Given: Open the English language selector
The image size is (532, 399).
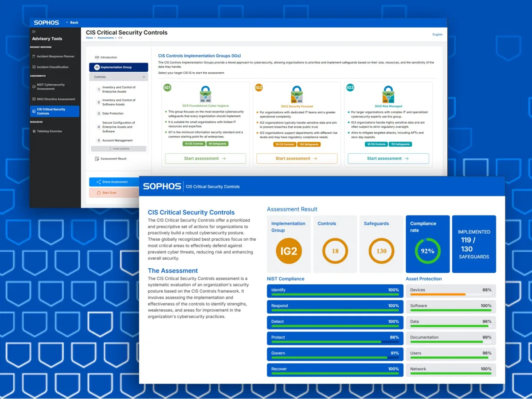Looking at the screenshot, I should click(437, 34).
